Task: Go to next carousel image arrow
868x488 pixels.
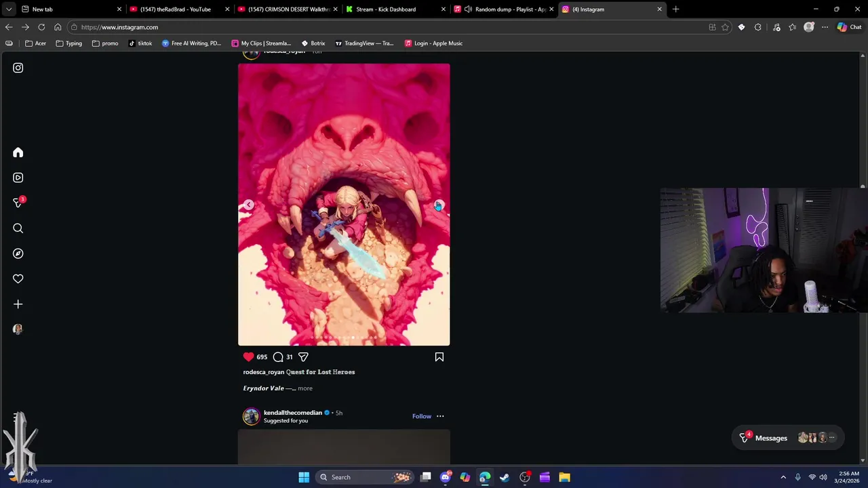Action: click(x=439, y=205)
